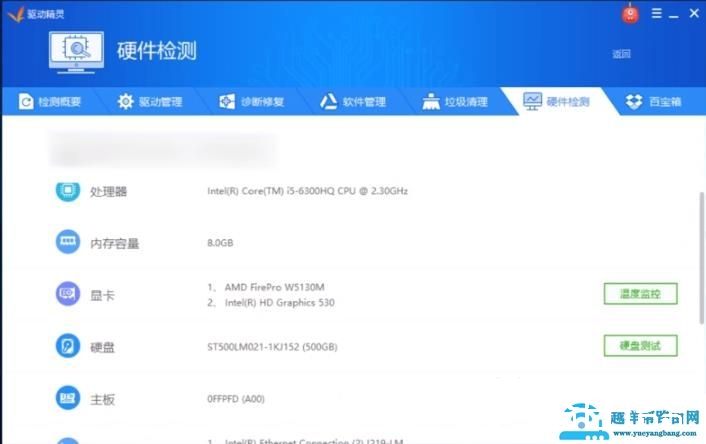Click the 返回 link

tap(621, 54)
